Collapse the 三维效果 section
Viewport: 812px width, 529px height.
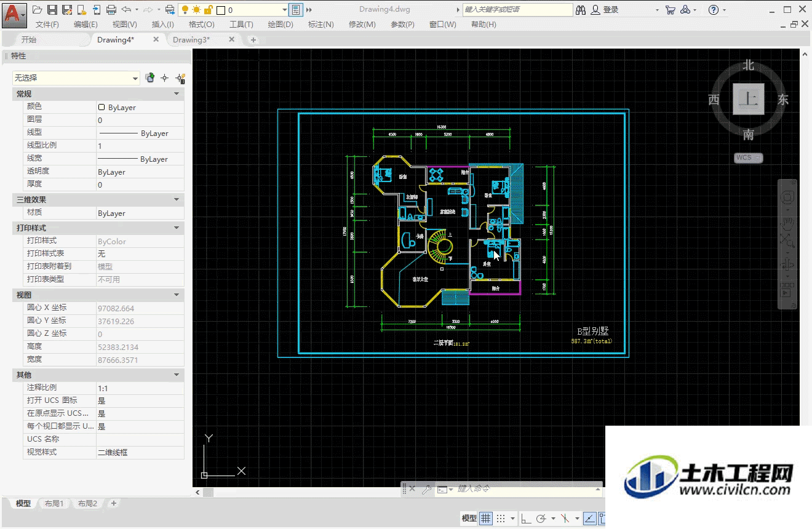[x=177, y=200]
